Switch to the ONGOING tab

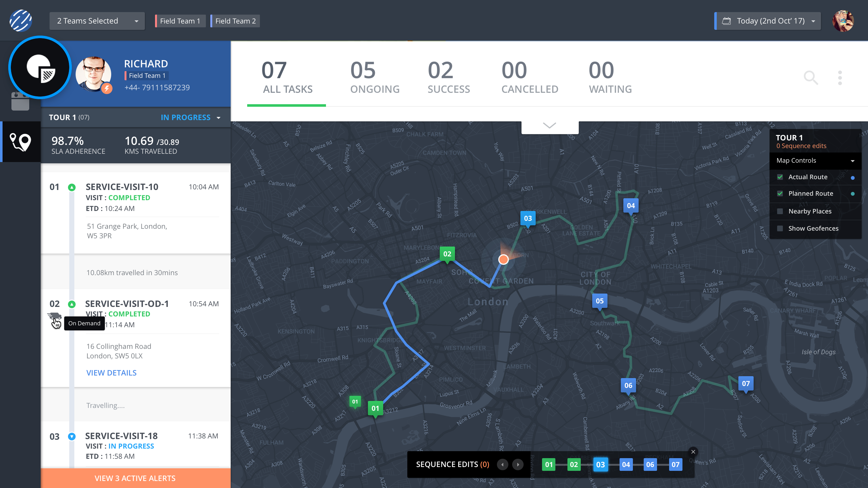point(375,78)
